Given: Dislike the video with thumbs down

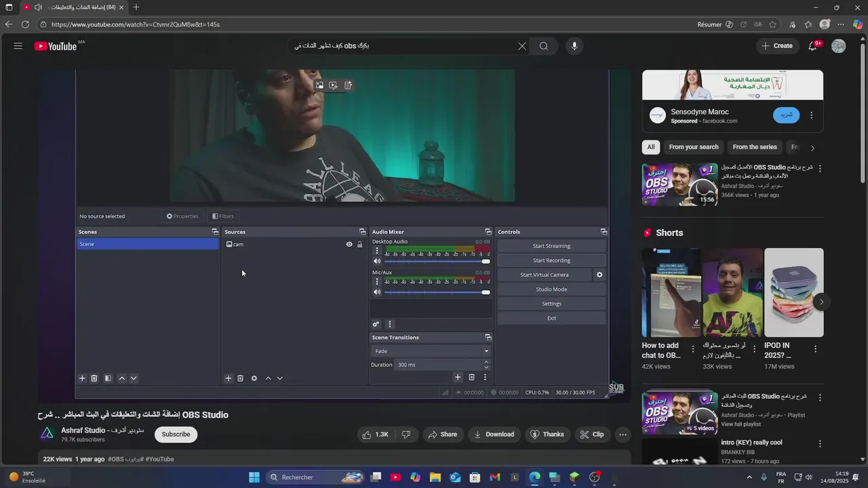Looking at the screenshot, I should [406, 434].
